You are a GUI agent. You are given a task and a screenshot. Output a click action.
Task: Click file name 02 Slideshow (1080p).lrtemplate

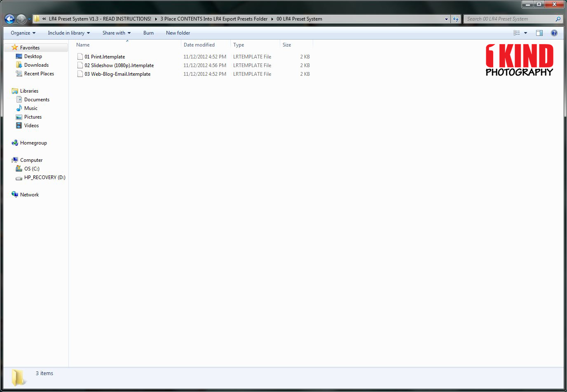[119, 65]
